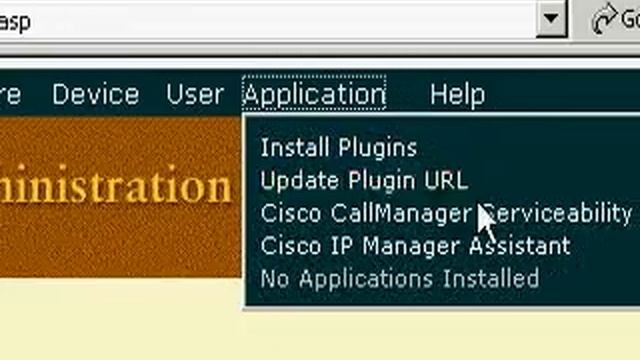The image size is (640, 360).
Task: Launch Cisco IP Manager Assistant
Action: (415, 246)
